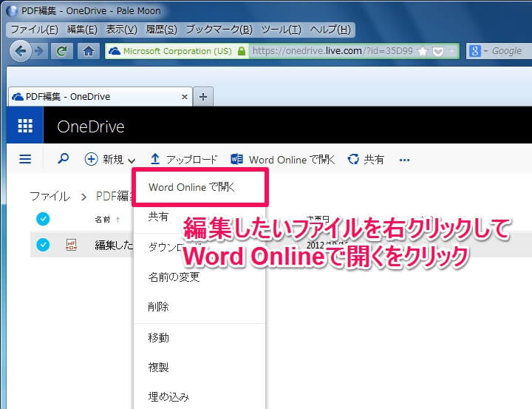Open a new tab with plus button
The width and height of the screenshot is (532, 409).
(x=203, y=97)
